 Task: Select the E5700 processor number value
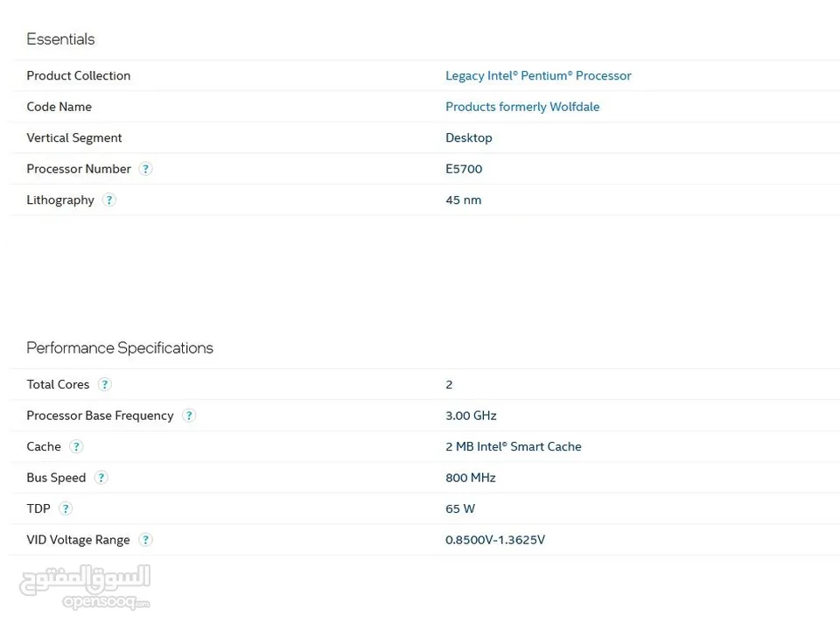464,169
